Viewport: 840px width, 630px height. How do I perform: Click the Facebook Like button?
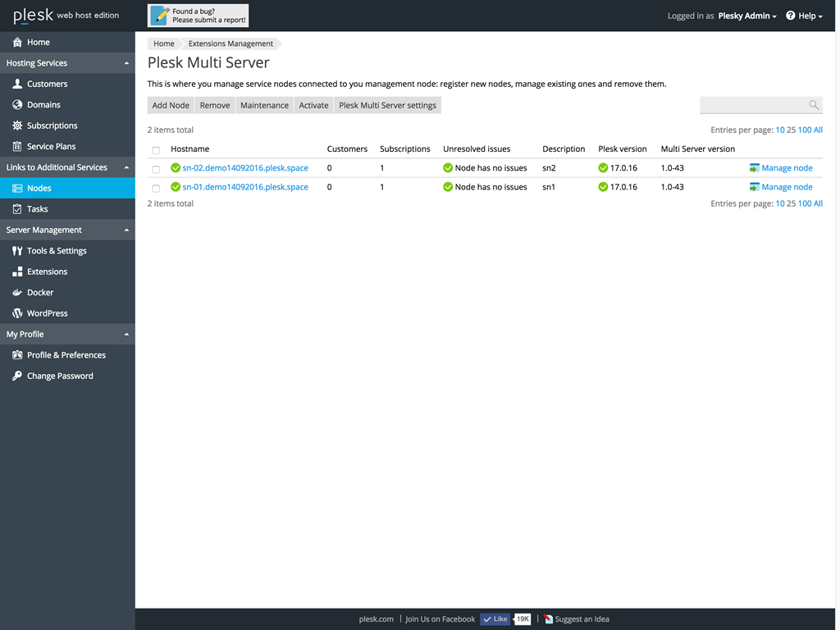(x=495, y=619)
